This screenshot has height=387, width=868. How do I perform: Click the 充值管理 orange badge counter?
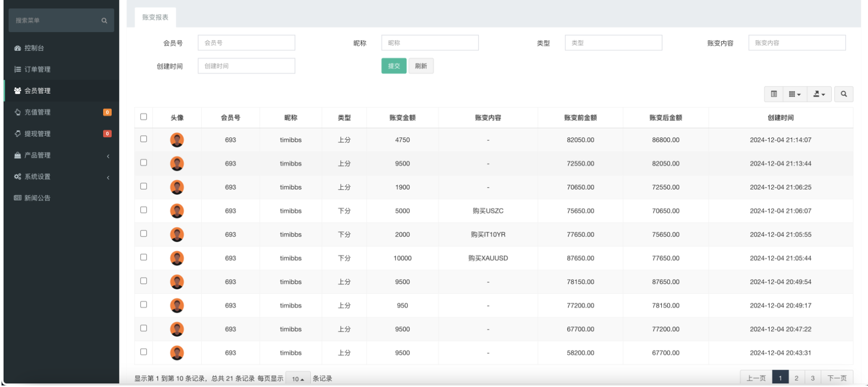click(107, 112)
